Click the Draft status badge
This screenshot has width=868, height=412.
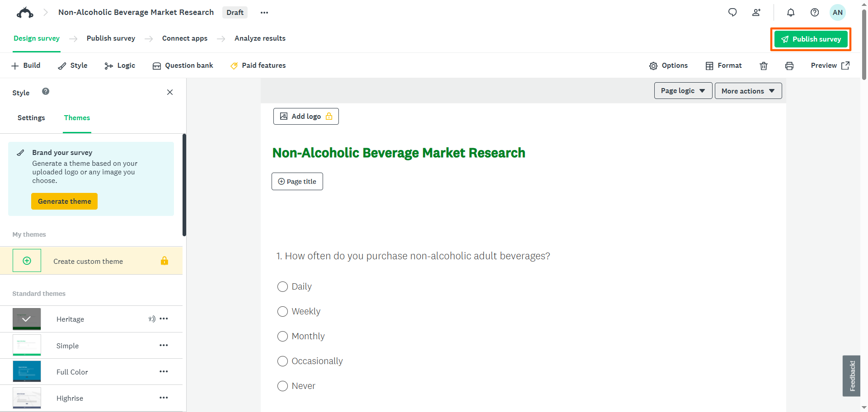[235, 13]
